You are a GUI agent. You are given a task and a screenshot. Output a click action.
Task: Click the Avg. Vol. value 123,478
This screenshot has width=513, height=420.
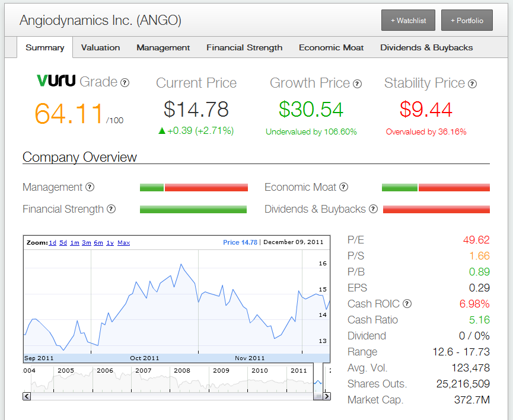point(470,368)
